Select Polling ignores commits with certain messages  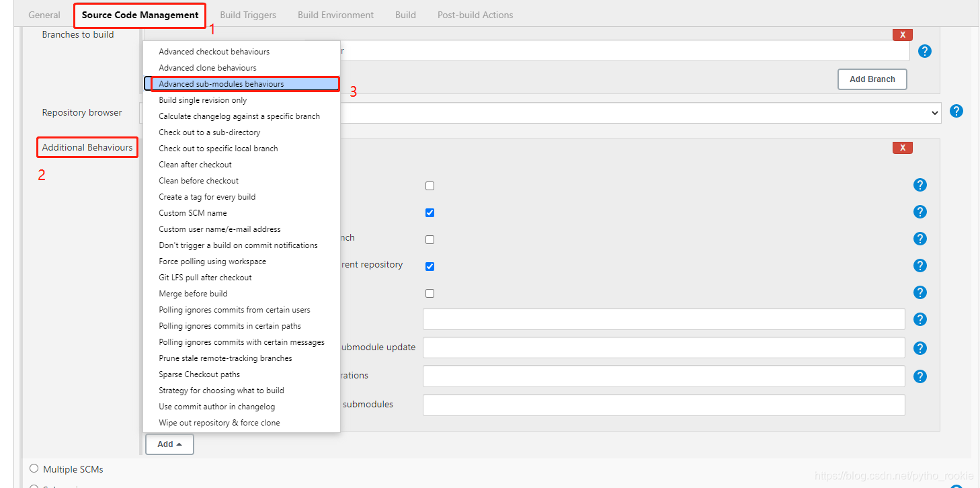point(241,342)
